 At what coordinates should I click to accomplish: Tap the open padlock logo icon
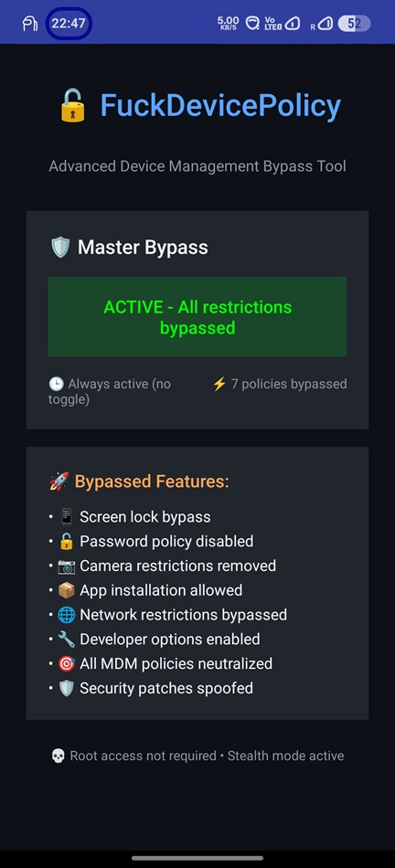point(72,105)
